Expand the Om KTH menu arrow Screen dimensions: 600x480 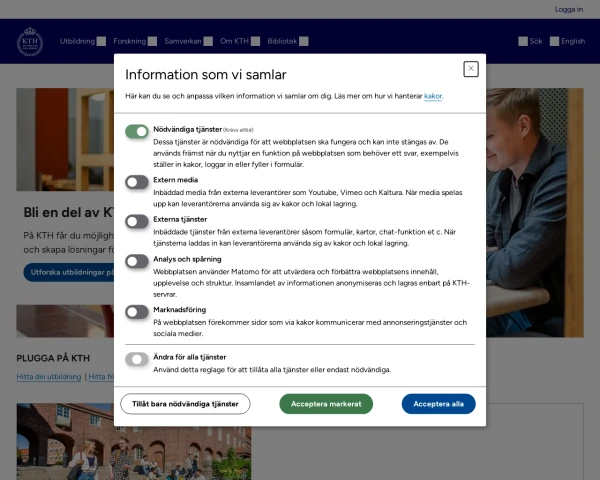(256, 41)
